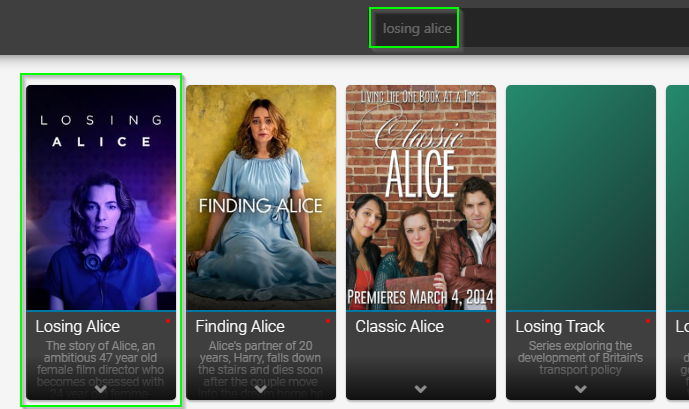Open the Losing Alice poster thumbnail
This screenshot has height=409, width=689.
pos(101,198)
